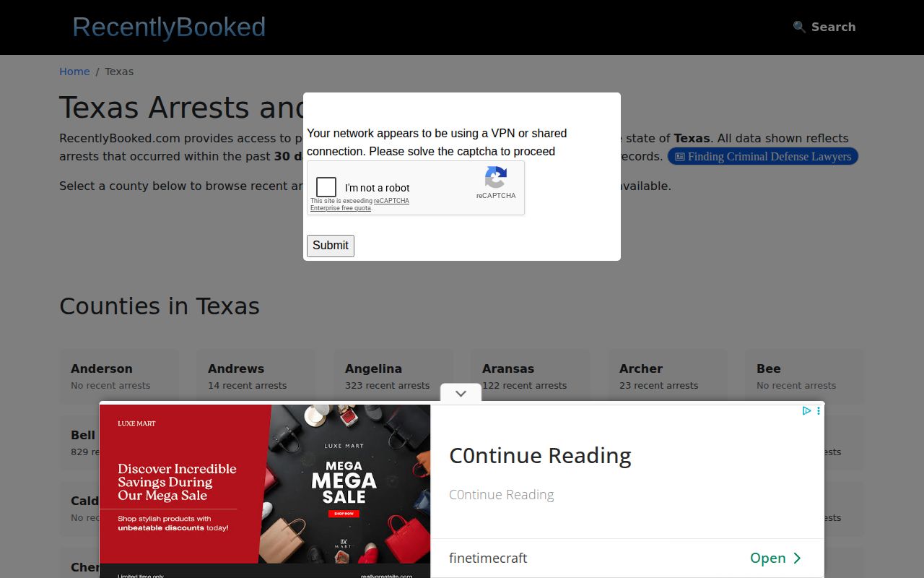Select the Anderson county card
Screen dimensions: 924x578
click(x=119, y=376)
